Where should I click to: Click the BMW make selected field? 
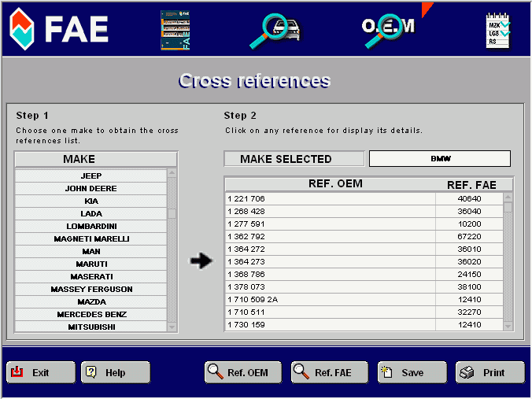tap(440, 158)
